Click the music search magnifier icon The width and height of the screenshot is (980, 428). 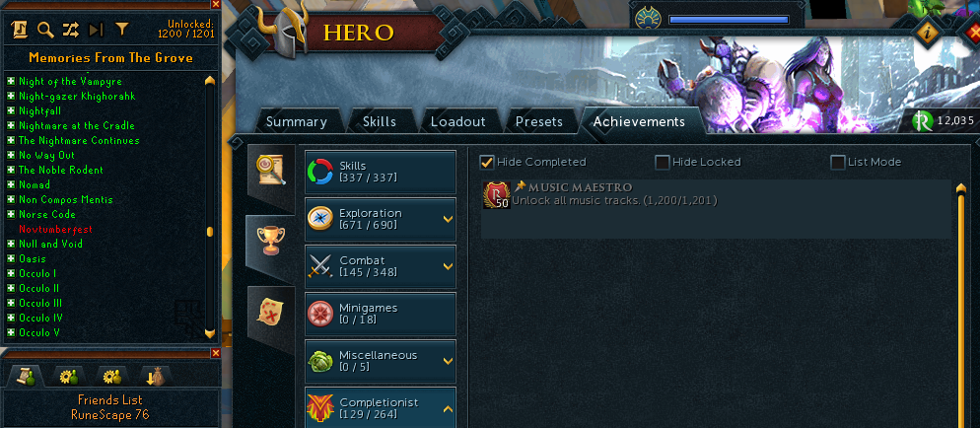point(45,29)
